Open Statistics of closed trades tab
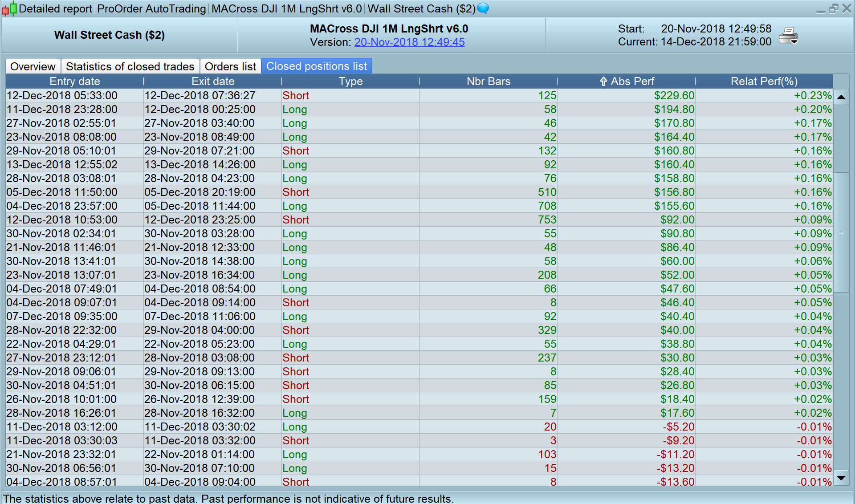Screen dimensions: 855x504 click(x=130, y=66)
